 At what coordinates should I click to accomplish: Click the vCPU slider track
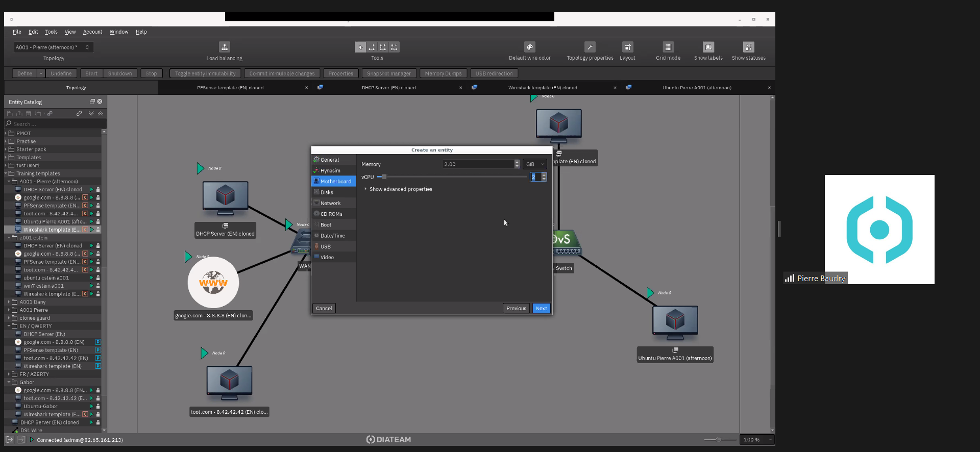[x=454, y=177]
